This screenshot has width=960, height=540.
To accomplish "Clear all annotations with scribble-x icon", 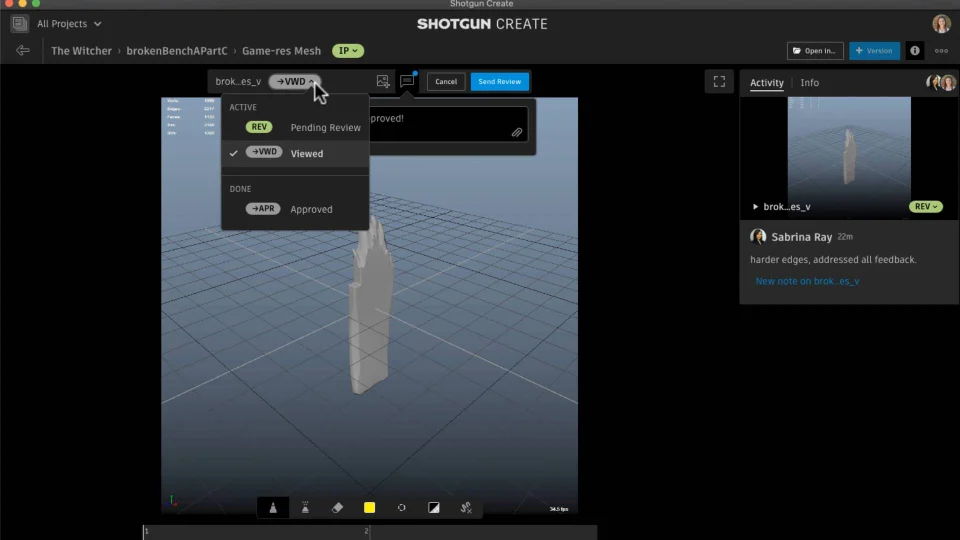I will coord(466,508).
